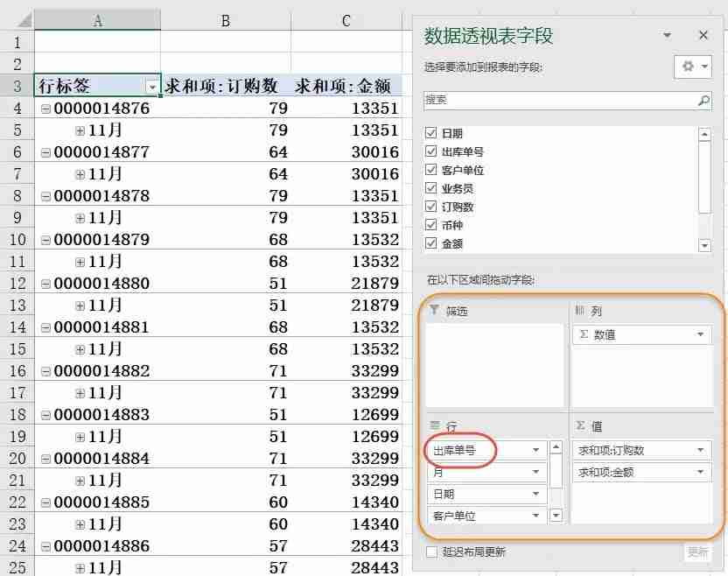
Task: Click the field list scrollbar down arrow
Action: [x=704, y=247]
